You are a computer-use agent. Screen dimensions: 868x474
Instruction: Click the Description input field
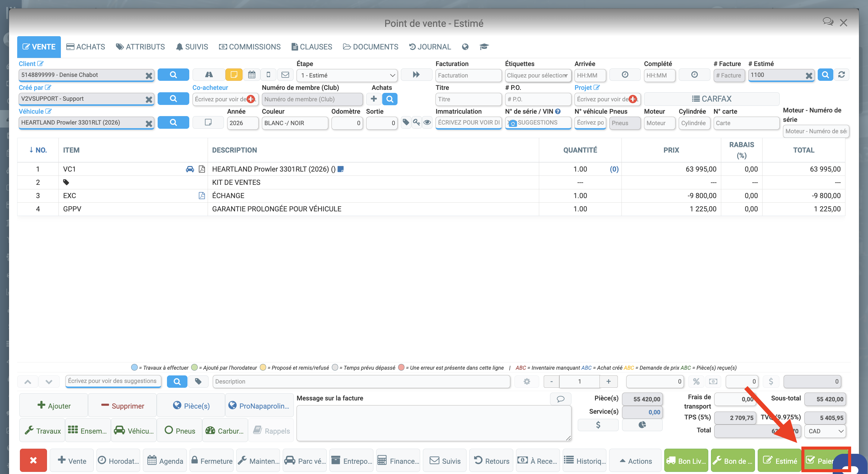coord(361,381)
